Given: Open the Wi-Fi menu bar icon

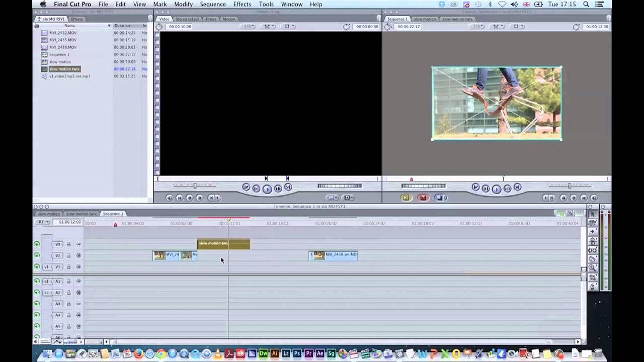Looking at the screenshot, I should (502, 4).
